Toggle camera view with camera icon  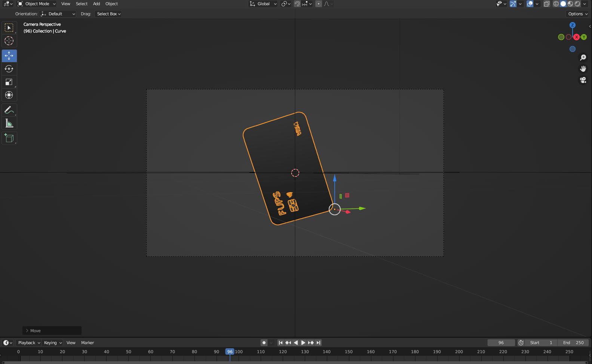pyautogui.click(x=583, y=80)
